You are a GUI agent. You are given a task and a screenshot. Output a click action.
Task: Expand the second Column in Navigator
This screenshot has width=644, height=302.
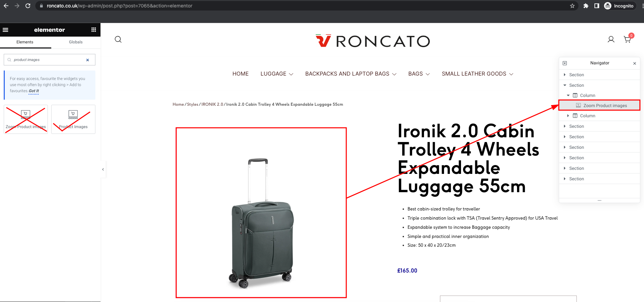(568, 116)
